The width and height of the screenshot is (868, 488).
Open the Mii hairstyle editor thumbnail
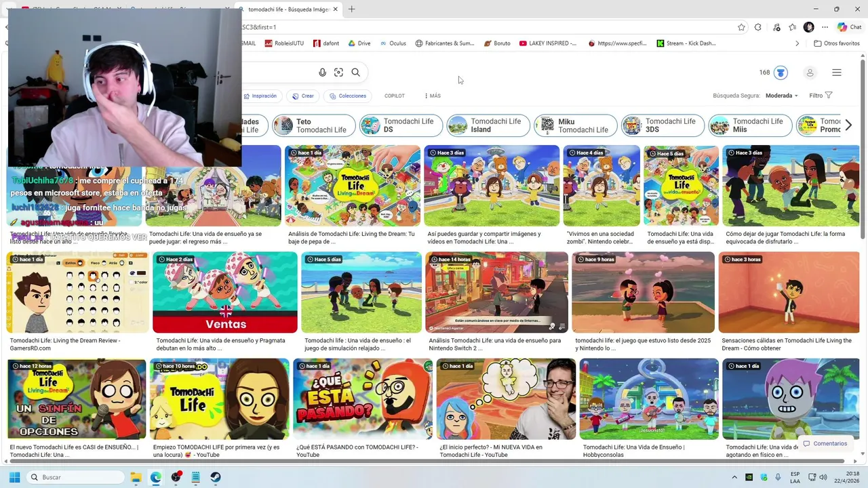click(x=77, y=292)
